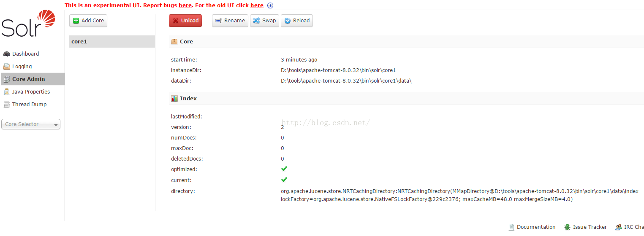Click the version label
The image size is (644, 236).
tap(181, 127)
